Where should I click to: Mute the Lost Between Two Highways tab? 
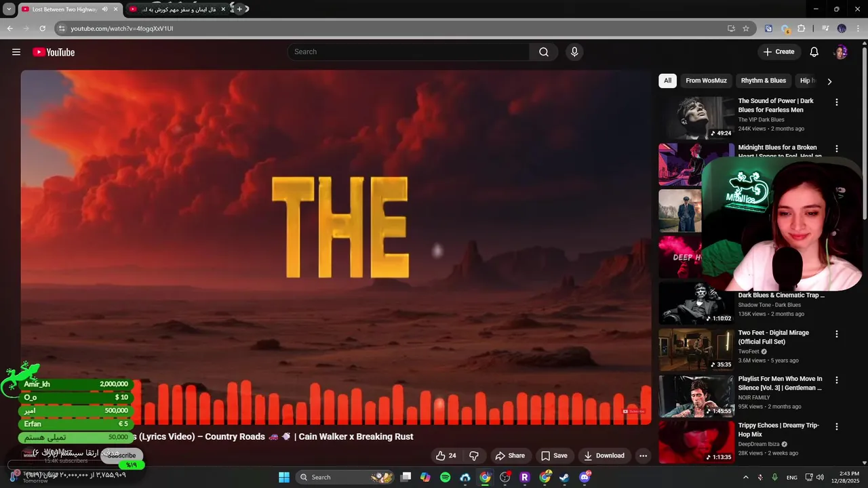tap(104, 9)
